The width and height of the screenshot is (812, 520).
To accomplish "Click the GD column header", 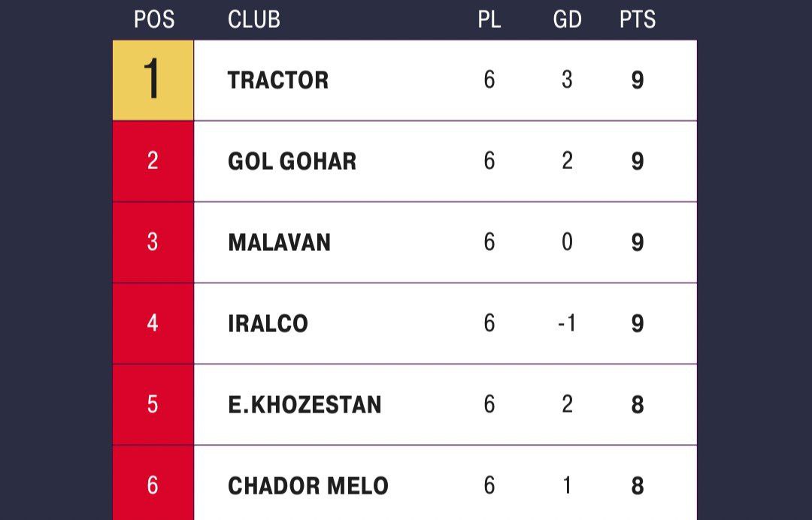I will [567, 20].
